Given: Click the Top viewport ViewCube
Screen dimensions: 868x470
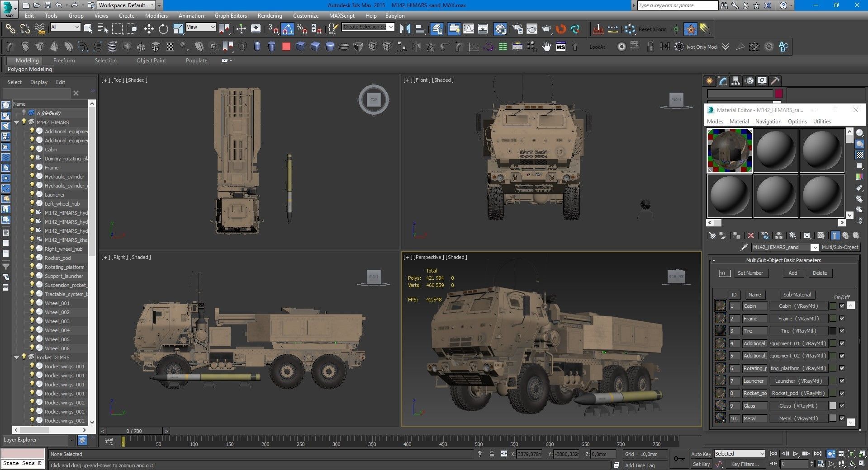Looking at the screenshot, I should coord(374,99).
